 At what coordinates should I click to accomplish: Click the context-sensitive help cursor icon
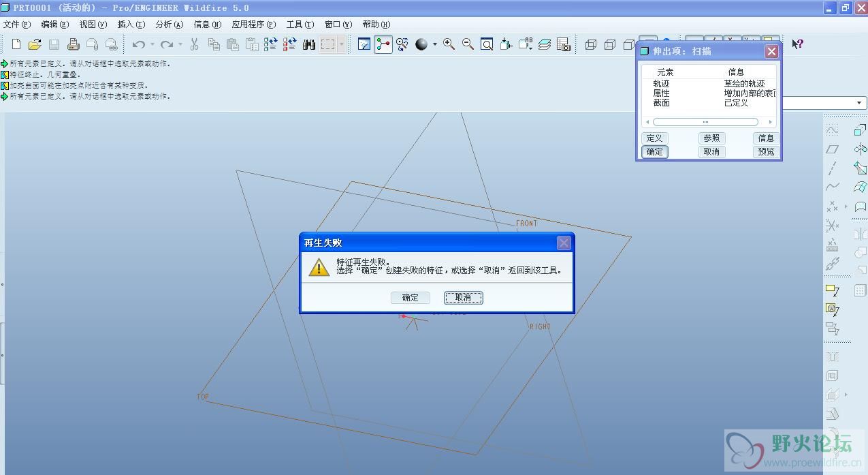(x=798, y=44)
